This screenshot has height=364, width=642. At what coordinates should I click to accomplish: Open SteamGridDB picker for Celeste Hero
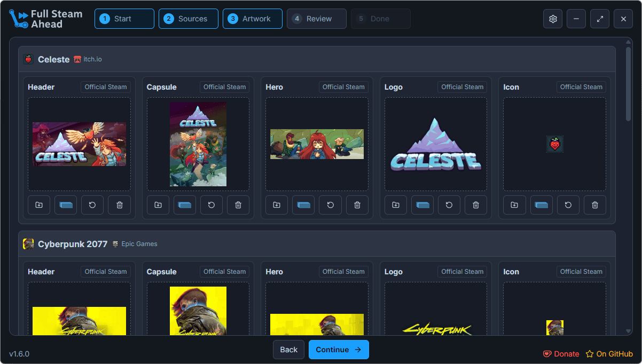coord(303,205)
